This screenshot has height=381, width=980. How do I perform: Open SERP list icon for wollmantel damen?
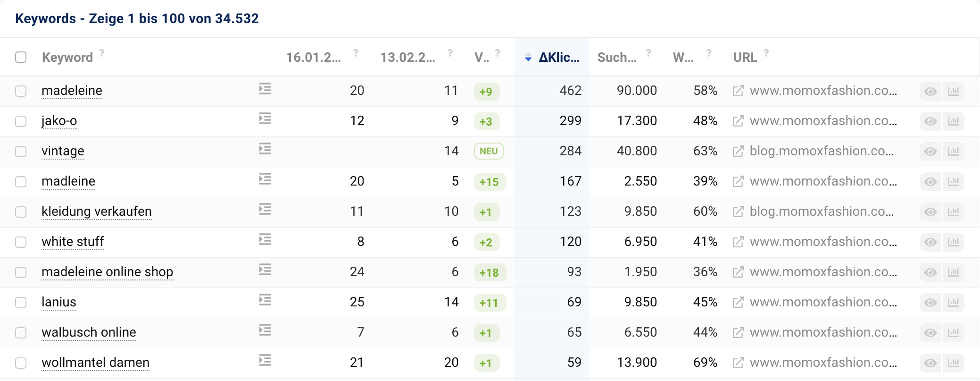[265, 360]
